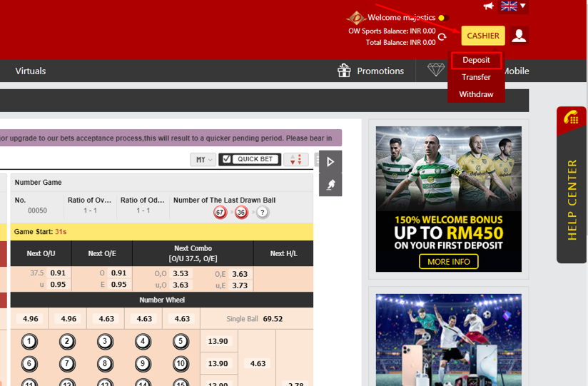Open the 150% welcome bonus banner image

tap(449, 199)
